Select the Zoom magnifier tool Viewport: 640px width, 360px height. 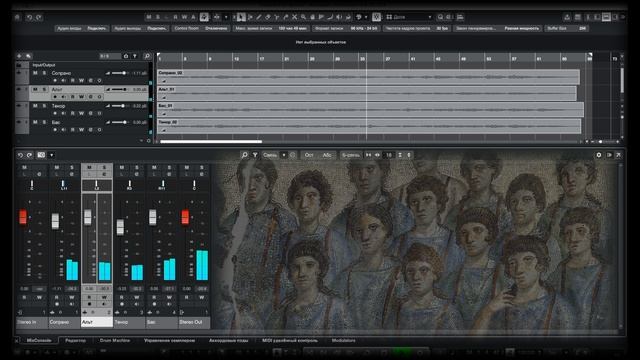click(304, 17)
